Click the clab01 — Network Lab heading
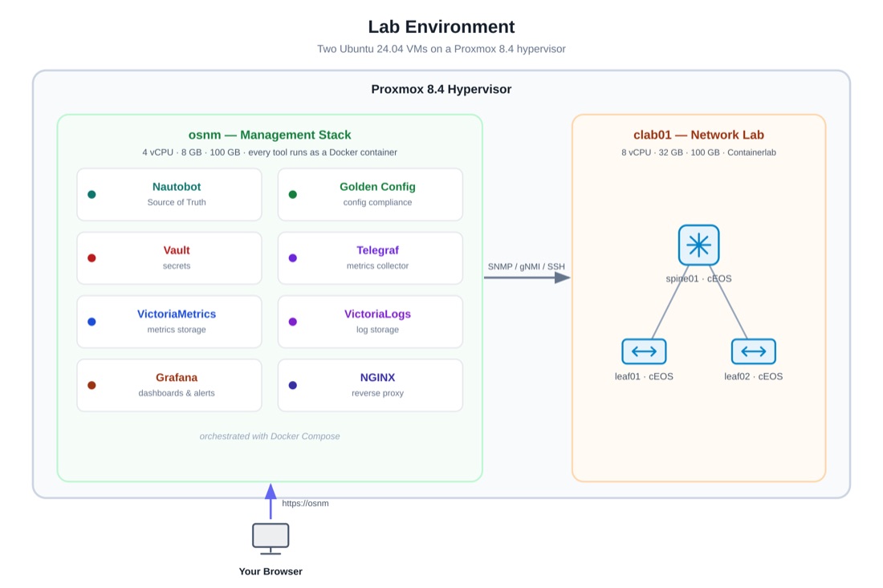The image size is (883, 588). click(698, 135)
